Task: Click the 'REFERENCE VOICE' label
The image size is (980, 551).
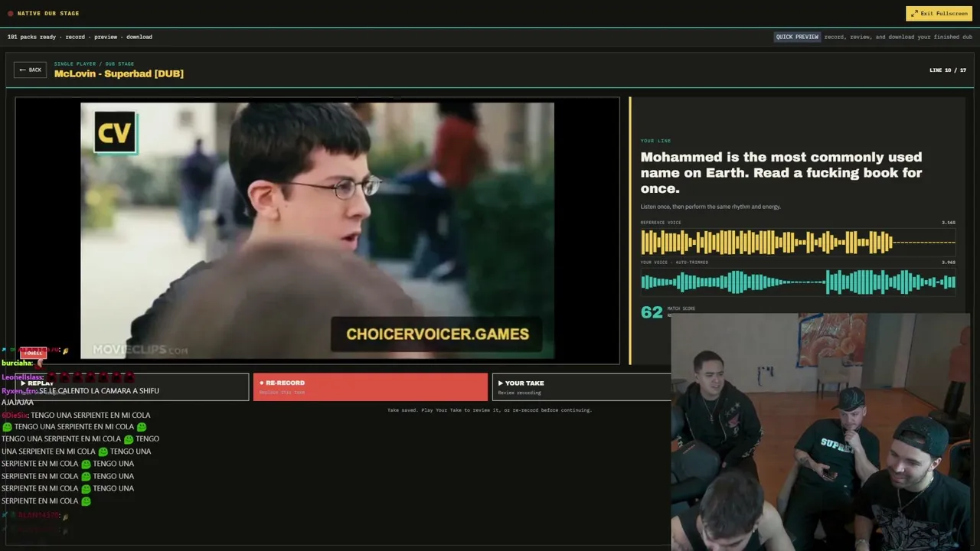Action: pyautogui.click(x=661, y=223)
